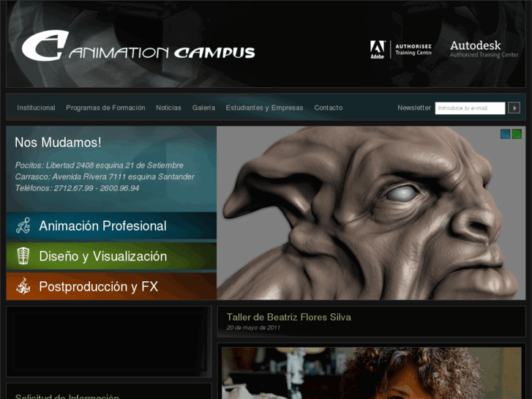Open the Adobe Authorised Training Centre logo
Viewport: 532px width, 399px height.
click(401, 50)
